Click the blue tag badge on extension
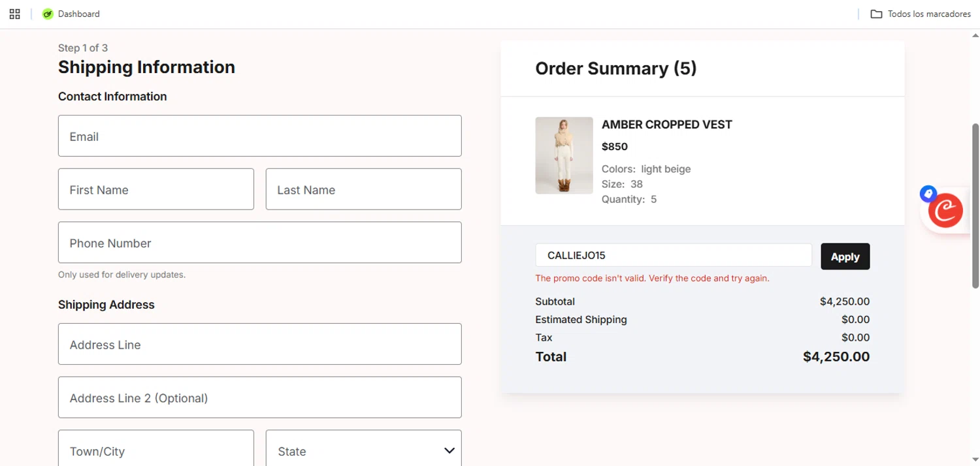 pyautogui.click(x=928, y=193)
